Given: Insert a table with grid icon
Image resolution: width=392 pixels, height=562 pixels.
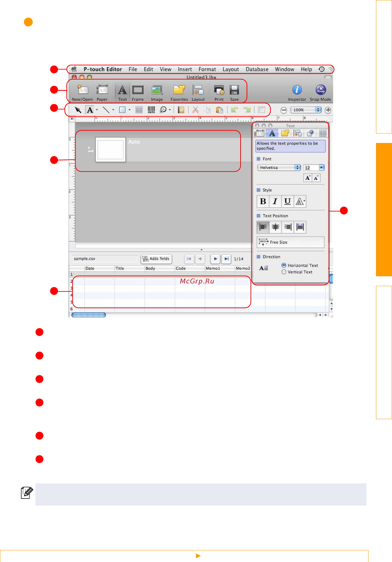Looking at the screenshot, I should (x=139, y=110).
